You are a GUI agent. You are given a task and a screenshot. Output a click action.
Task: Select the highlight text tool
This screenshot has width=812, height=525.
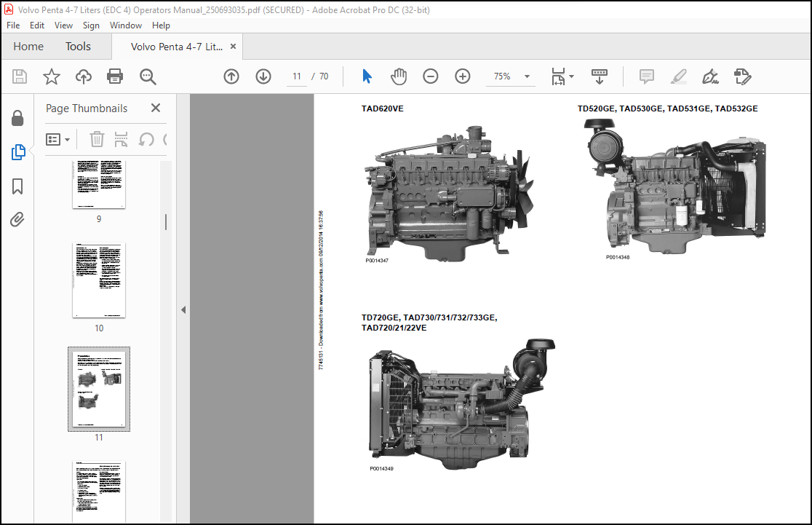coord(678,76)
